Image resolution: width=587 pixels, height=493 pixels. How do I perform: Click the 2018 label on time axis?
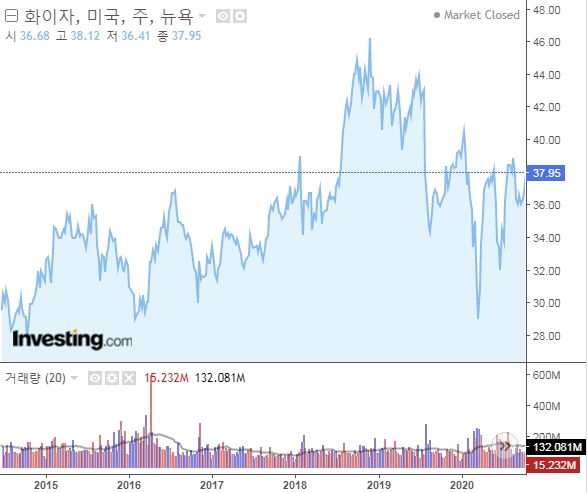pos(295,485)
